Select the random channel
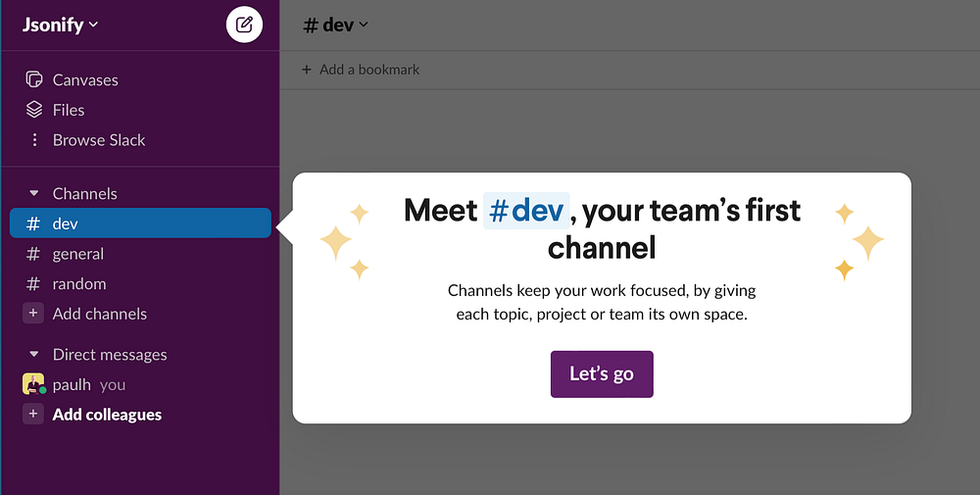The height and width of the screenshot is (495, 980). (x=79, y=284)
